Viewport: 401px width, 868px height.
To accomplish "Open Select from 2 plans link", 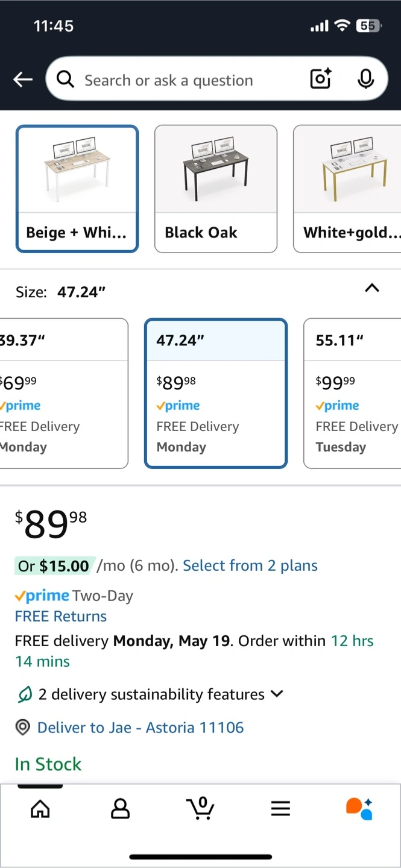I will [x=250, y=565].
